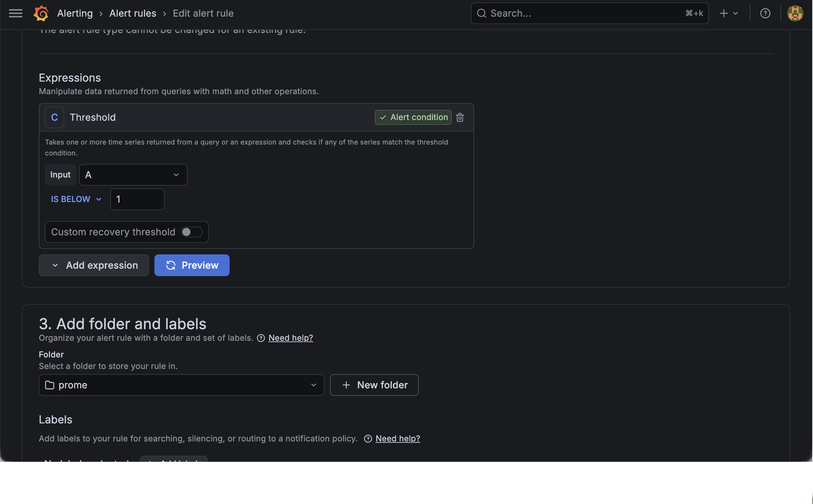813x504 pixels.
Task: Navigate to Alert rules breadcrumb
Action: coord(133,13)
